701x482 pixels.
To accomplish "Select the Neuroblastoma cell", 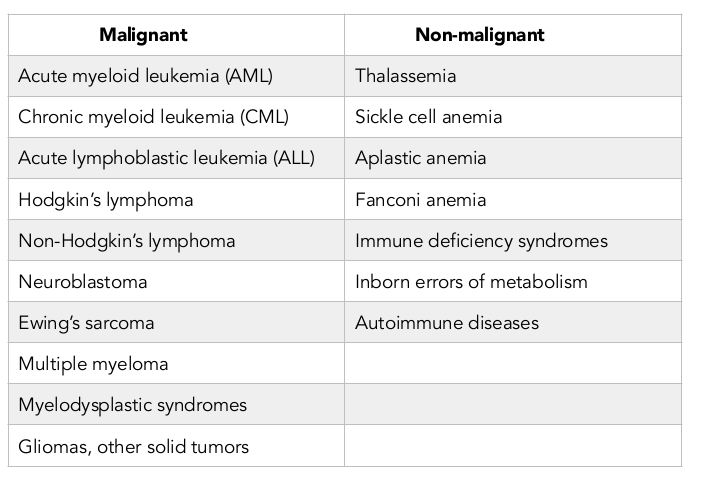I will pos(83,282).
